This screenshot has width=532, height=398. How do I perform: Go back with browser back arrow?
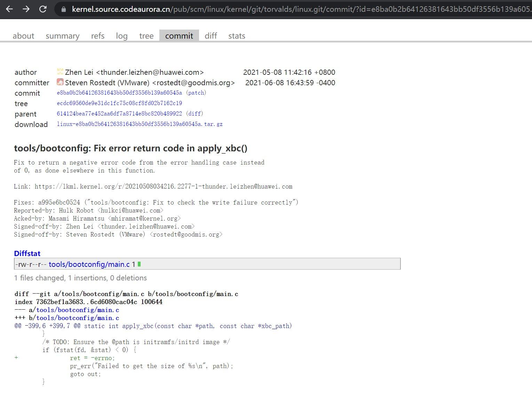9,9
